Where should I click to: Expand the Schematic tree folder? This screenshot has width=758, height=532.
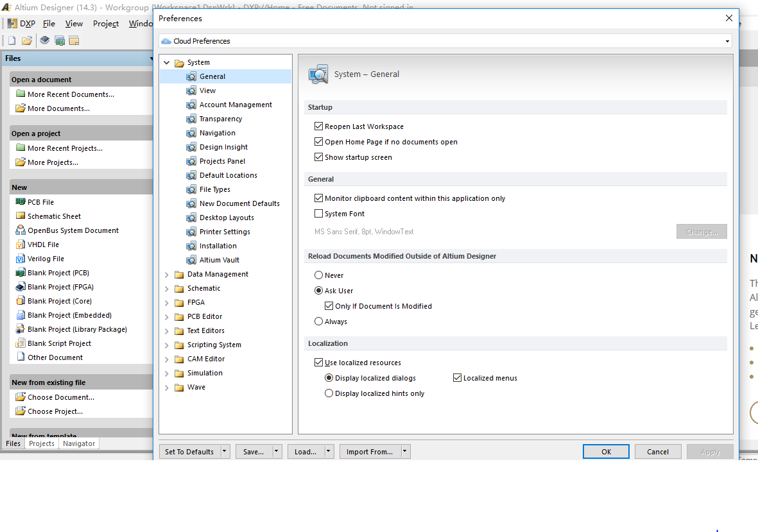[x=167, y=289]
